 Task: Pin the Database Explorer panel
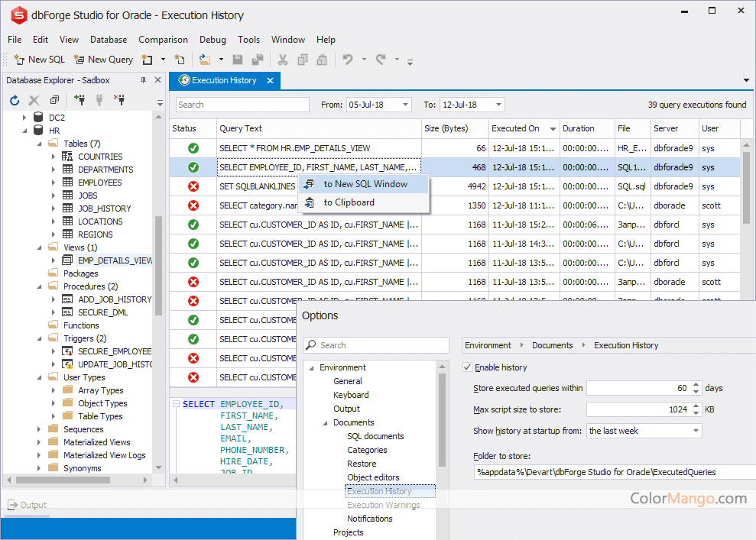coord(143,80)
